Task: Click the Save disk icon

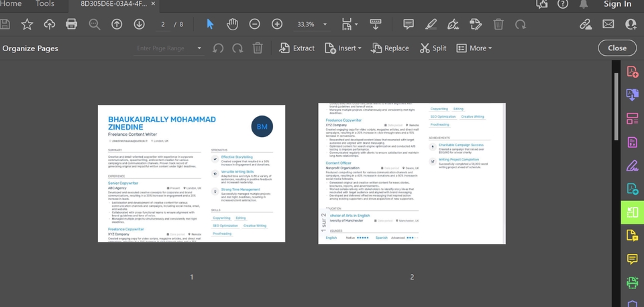Action: [x=5, y=24]
